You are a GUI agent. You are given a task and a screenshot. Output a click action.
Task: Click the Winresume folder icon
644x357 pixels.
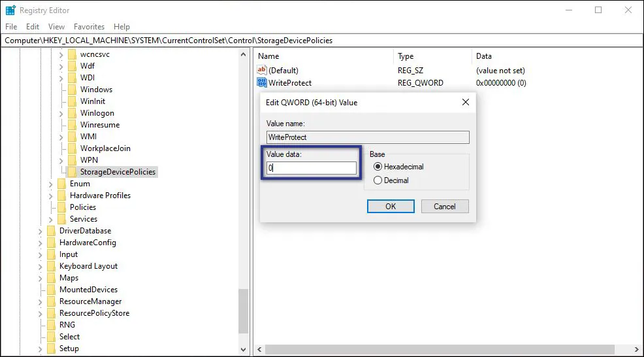pos(72,125)
